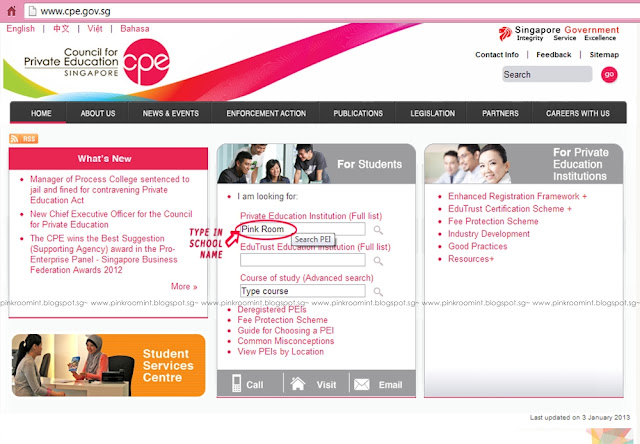Switch language to 中文

(61, 29)
